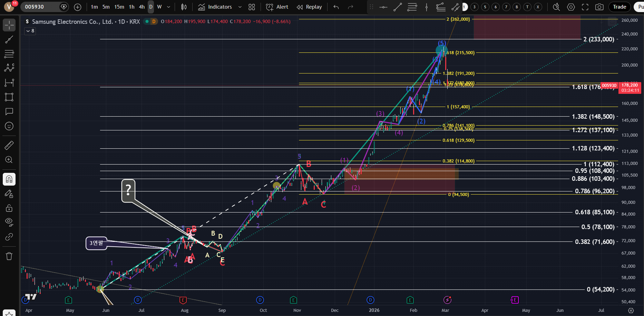Open the indicator favorites dropdown arrow

point(240,7)
